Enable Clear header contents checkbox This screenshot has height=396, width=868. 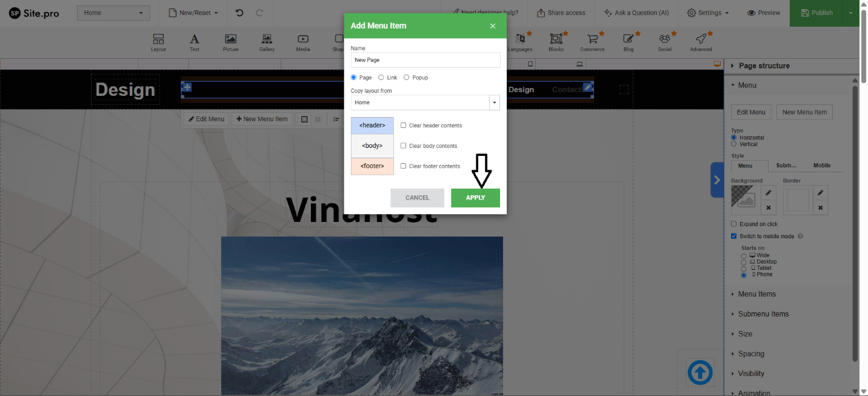coord(404,126)
